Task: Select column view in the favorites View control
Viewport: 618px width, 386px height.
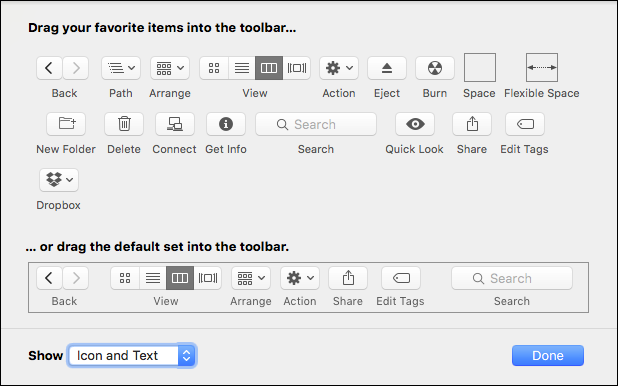Action: [x=269, y=68]
